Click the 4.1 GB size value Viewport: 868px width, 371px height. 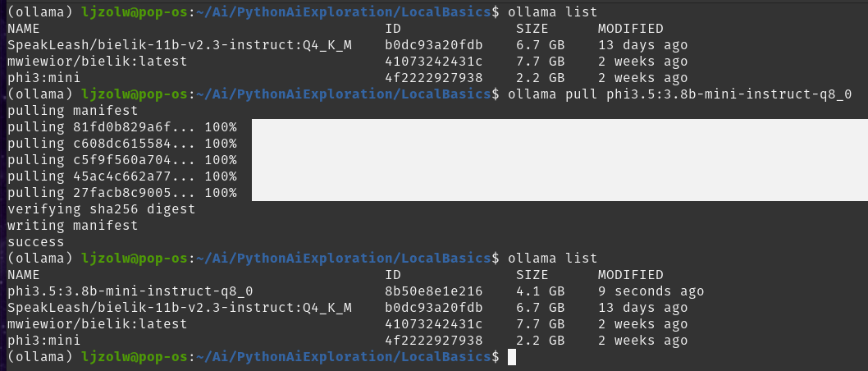540,291
